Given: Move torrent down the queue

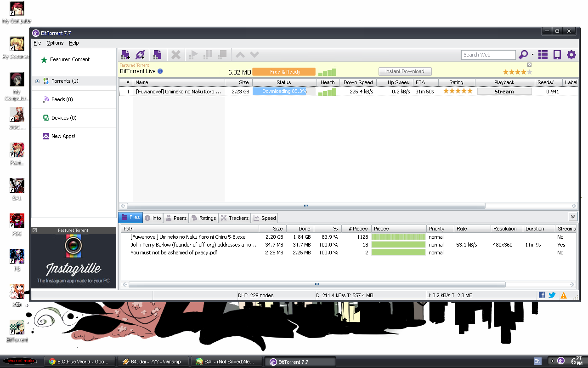Looking at the screenshot, I should point(254,55).
